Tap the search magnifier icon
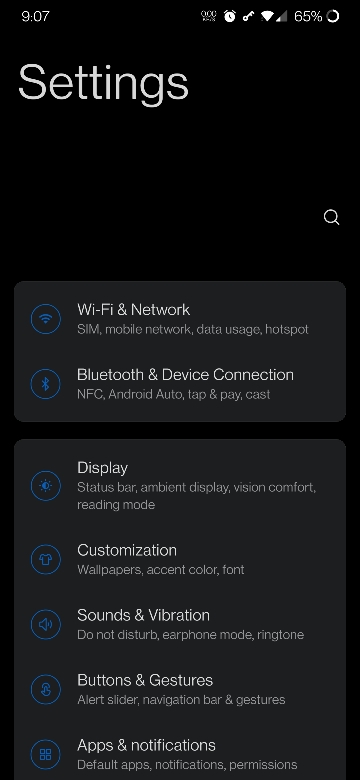The height and width of the screenshot is (780, 360). click(x=332, y=217)
